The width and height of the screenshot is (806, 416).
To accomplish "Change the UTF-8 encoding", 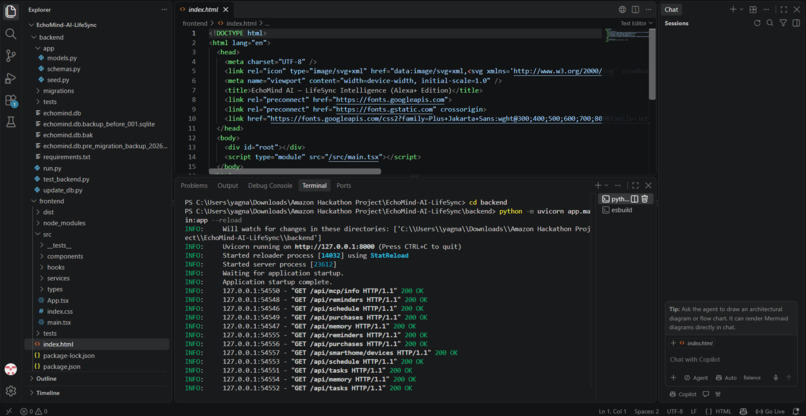I will (x=675, y=411).
